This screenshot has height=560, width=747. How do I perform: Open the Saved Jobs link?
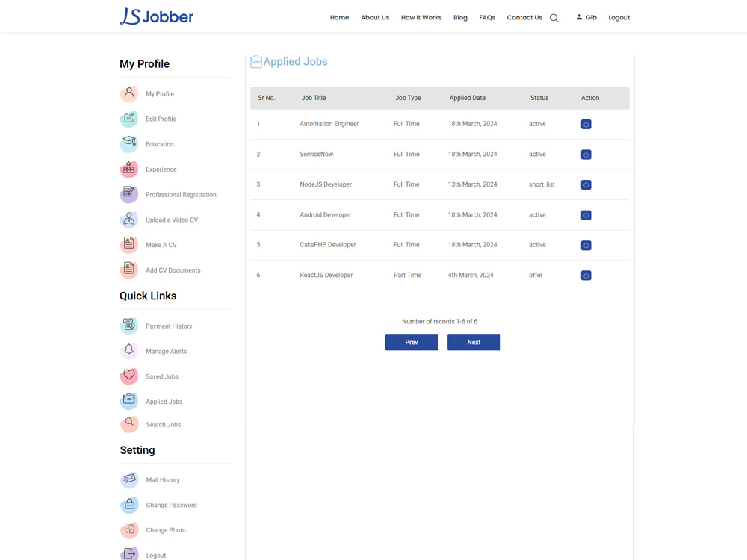pos(162,376)
